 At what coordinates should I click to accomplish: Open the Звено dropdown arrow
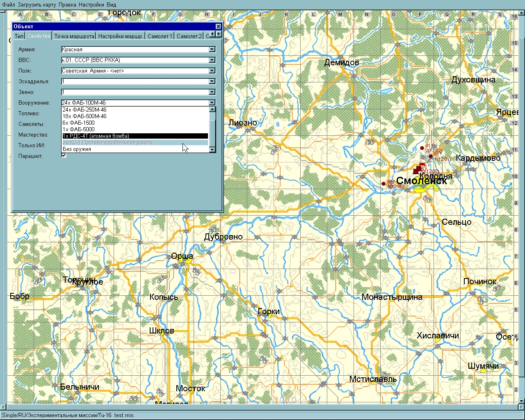click(212, 92)
